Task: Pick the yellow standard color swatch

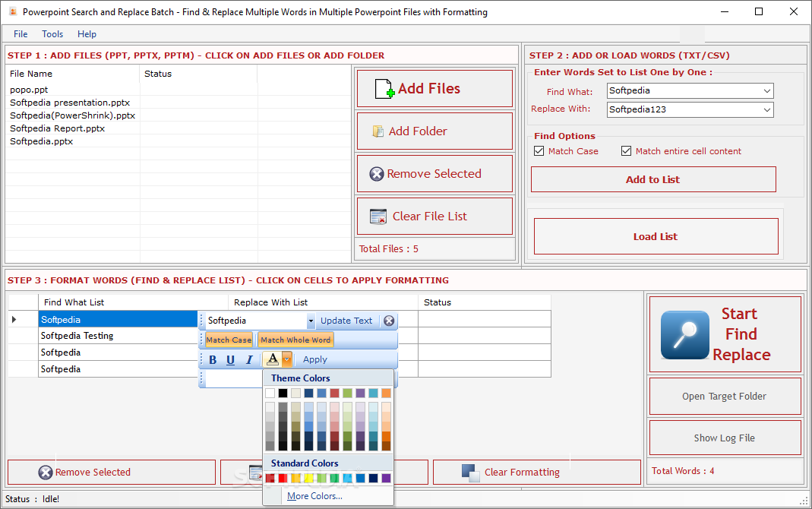Action: click(308, 478)
